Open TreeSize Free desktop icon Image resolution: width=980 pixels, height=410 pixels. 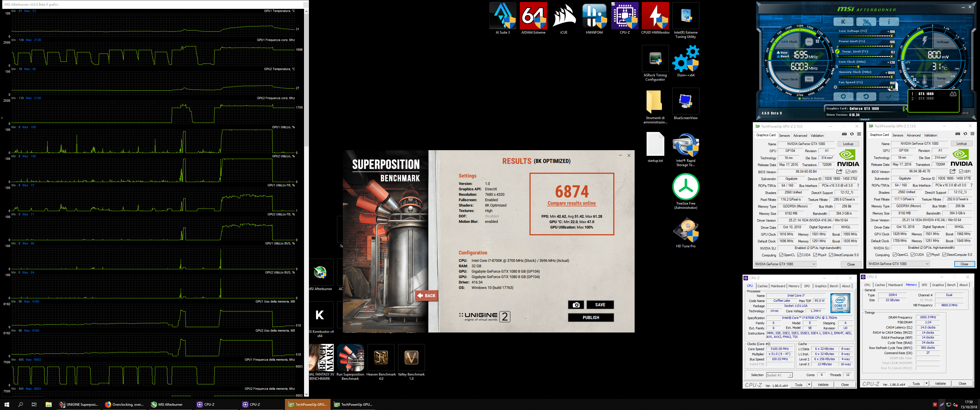tap(686, 191)
